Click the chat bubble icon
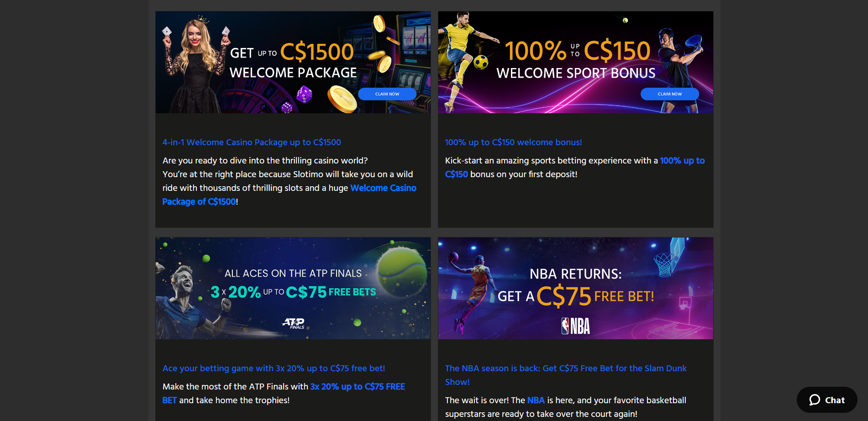 pyautogui.click(x=815, y=400)
